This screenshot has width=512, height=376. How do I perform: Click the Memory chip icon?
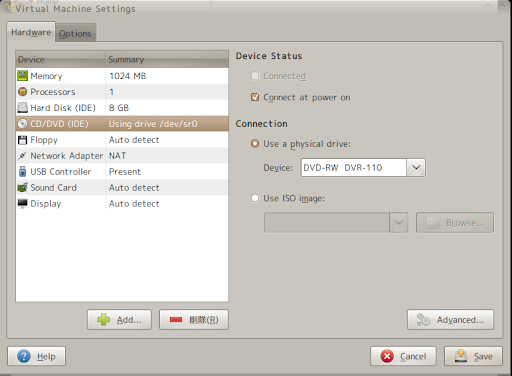pyautogui.click(x=22, y=76)
